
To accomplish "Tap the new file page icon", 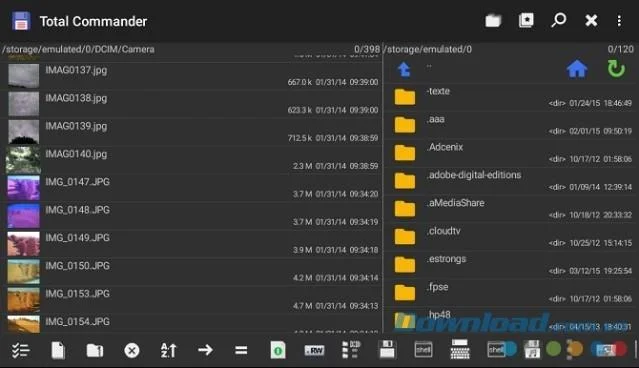I will click(58, 350).
